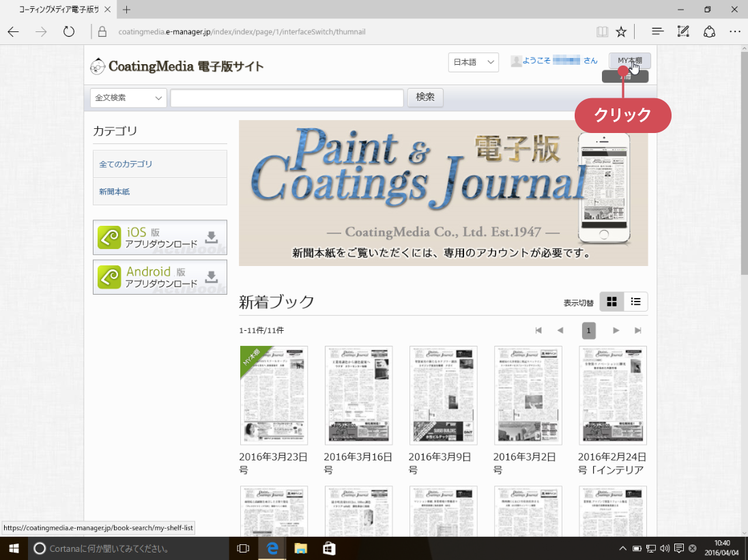Refresh the page with the reload icon

pyautogui.click(x=69, y=31)
